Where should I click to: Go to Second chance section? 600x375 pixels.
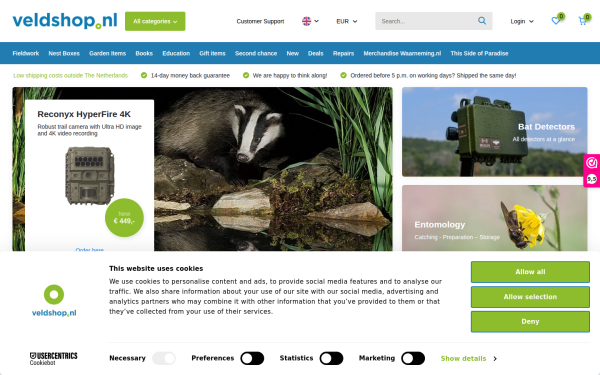tap(256, 53)
